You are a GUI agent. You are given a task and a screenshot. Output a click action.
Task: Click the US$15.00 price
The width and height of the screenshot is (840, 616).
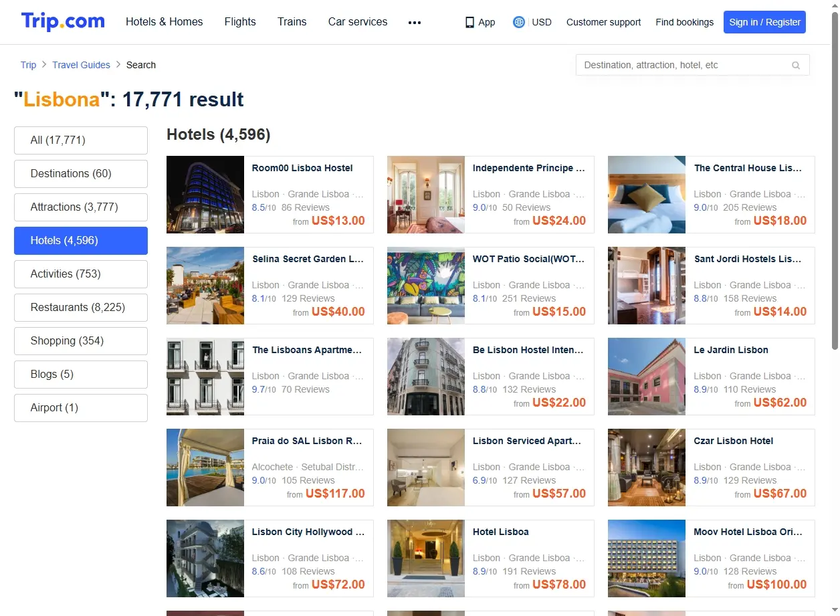tap(559, 312)
